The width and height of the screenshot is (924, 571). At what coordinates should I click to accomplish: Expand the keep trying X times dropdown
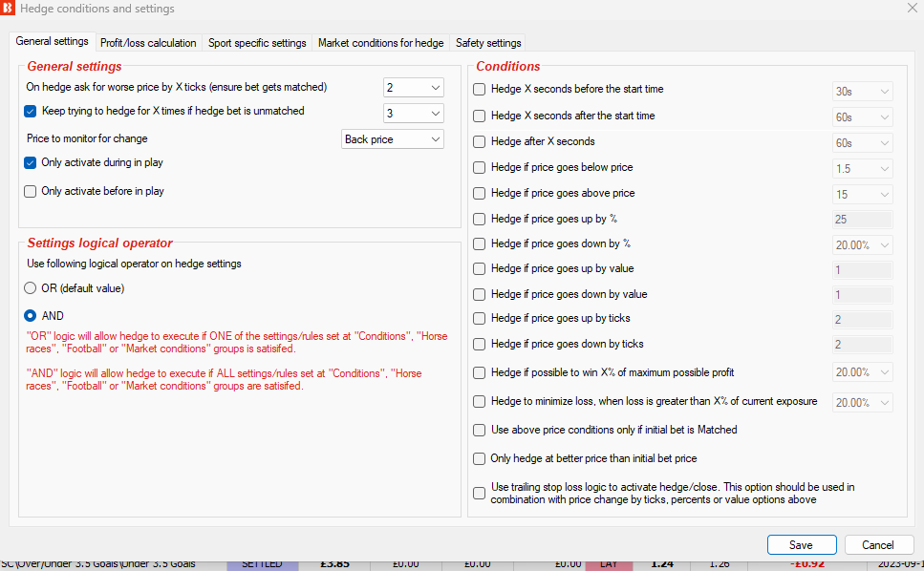[413, 113]
